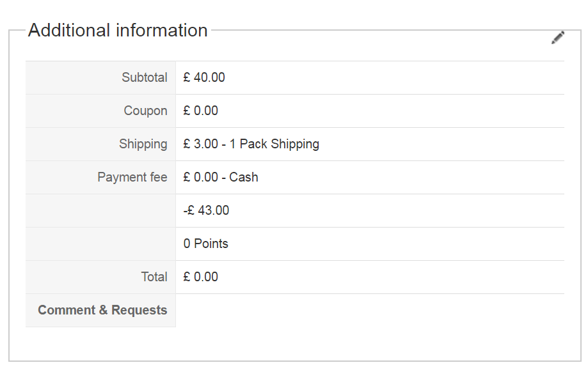588x372 pixels.
Task: Click the -£ 43.00 amount
Action: (x=206, y=211)
